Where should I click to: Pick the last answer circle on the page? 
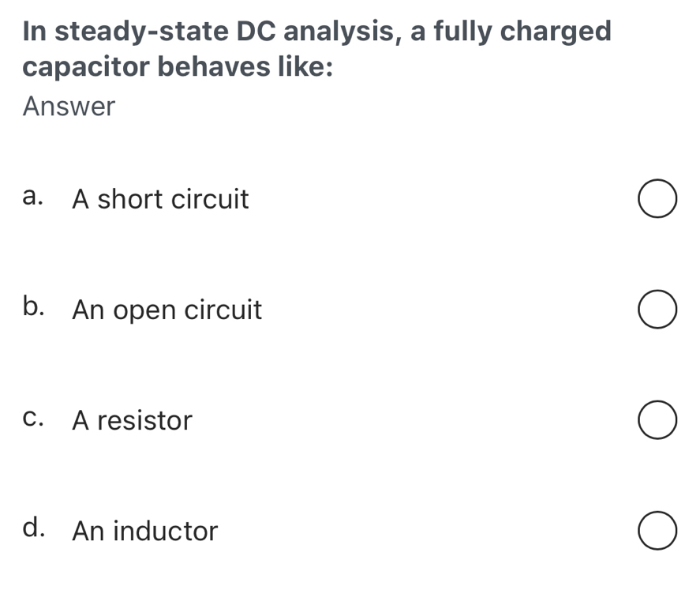coord(657,531)
